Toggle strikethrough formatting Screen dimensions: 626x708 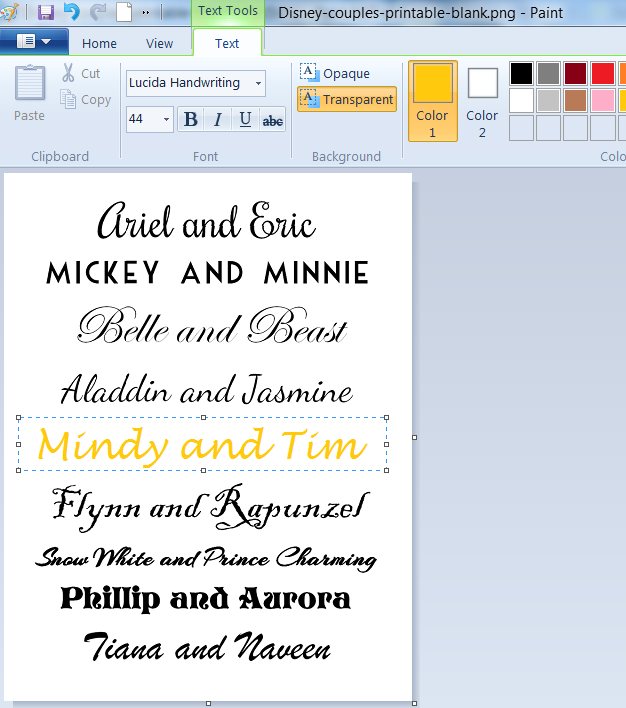(x=272, y=120)
